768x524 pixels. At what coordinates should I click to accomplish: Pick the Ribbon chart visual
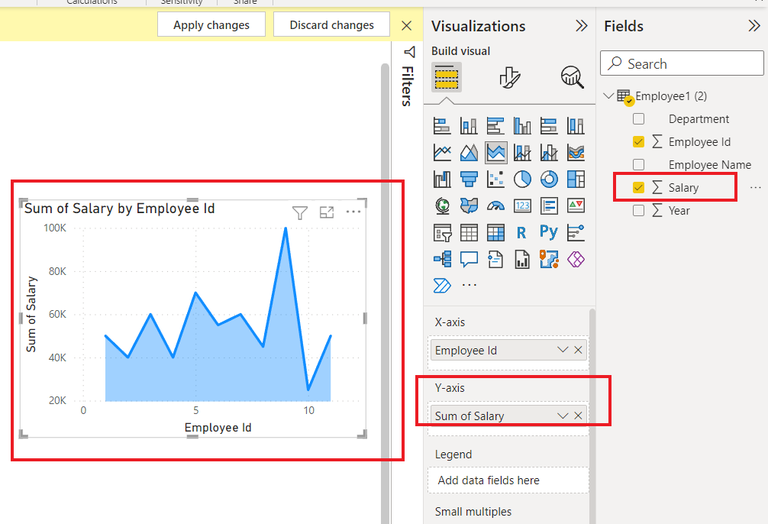576,153
